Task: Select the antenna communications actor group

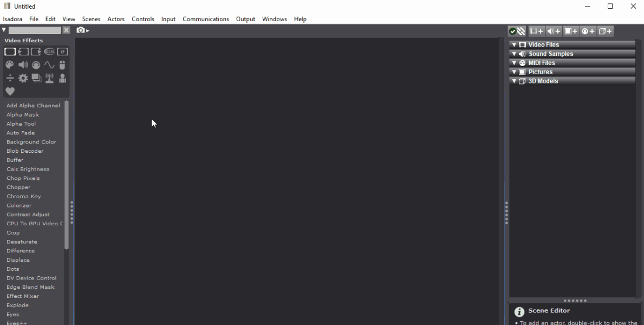Action: click(x=49, y=78)
